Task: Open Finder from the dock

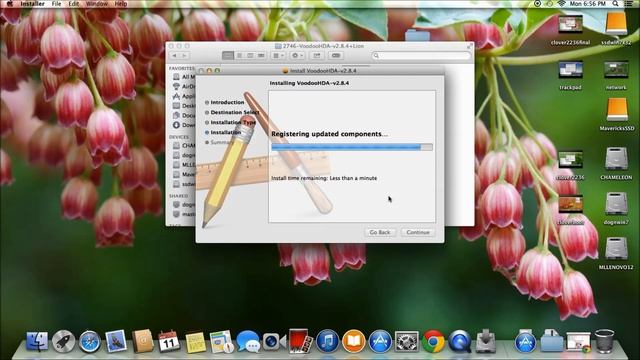Action: 37,341
